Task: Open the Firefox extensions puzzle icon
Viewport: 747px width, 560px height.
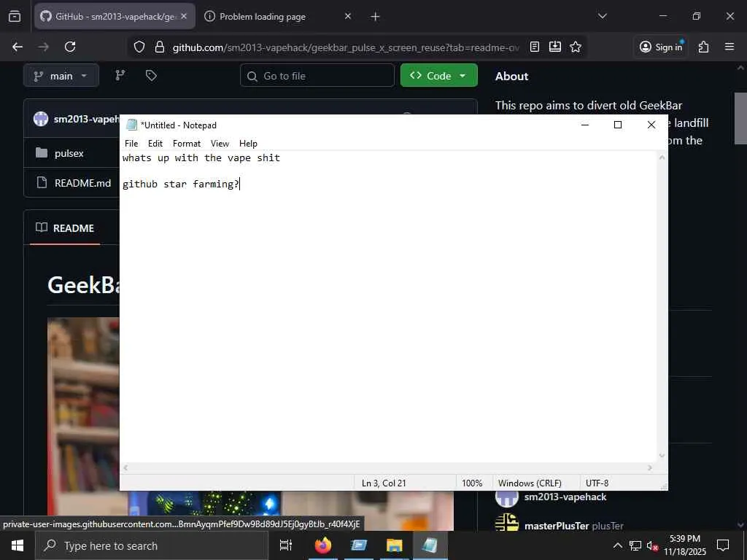Action: click(x=704, y=47)
